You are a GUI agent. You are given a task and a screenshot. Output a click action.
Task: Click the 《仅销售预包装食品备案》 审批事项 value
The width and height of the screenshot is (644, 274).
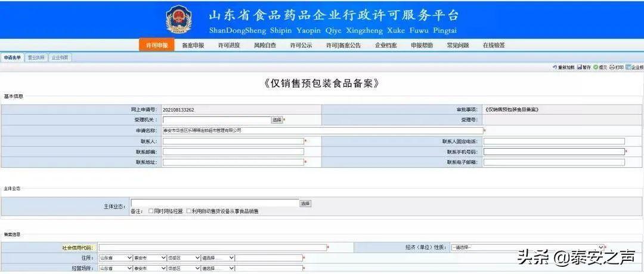[511, 110]
